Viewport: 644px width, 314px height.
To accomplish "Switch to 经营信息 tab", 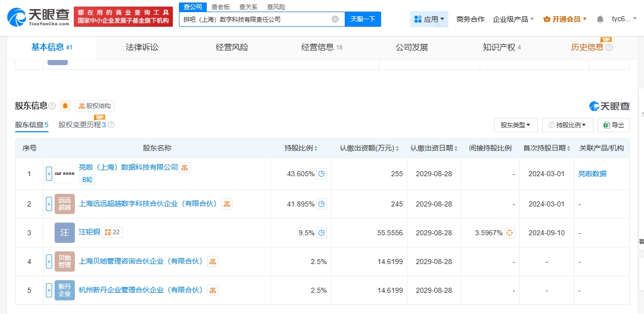I will click(322, 47).
